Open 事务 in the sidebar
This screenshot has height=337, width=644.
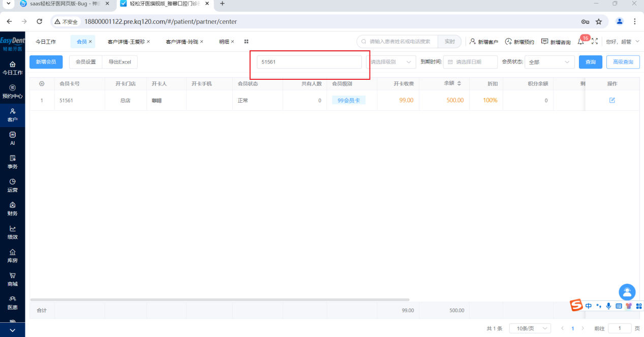pyautogui.click(x=12, y=162)
